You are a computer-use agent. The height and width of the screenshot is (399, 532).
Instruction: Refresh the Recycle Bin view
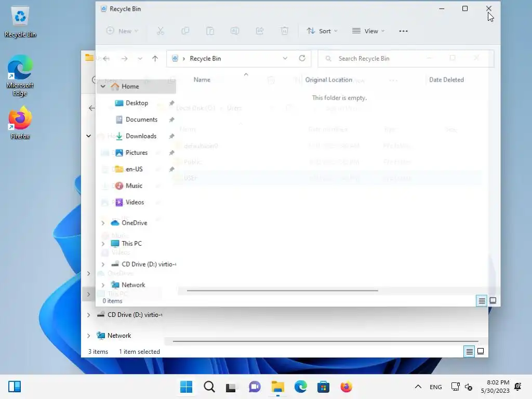(302, 58)
